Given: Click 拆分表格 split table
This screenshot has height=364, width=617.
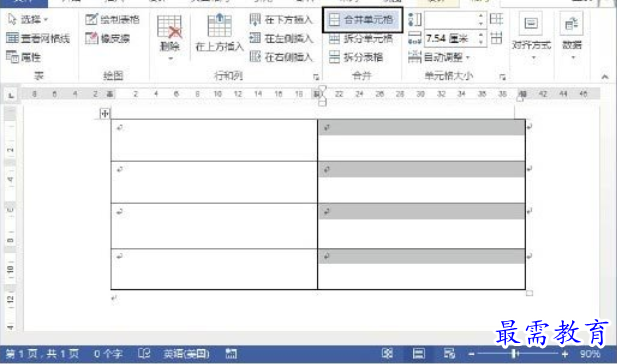Looking at the screenshot, I should tap(356, 57).
